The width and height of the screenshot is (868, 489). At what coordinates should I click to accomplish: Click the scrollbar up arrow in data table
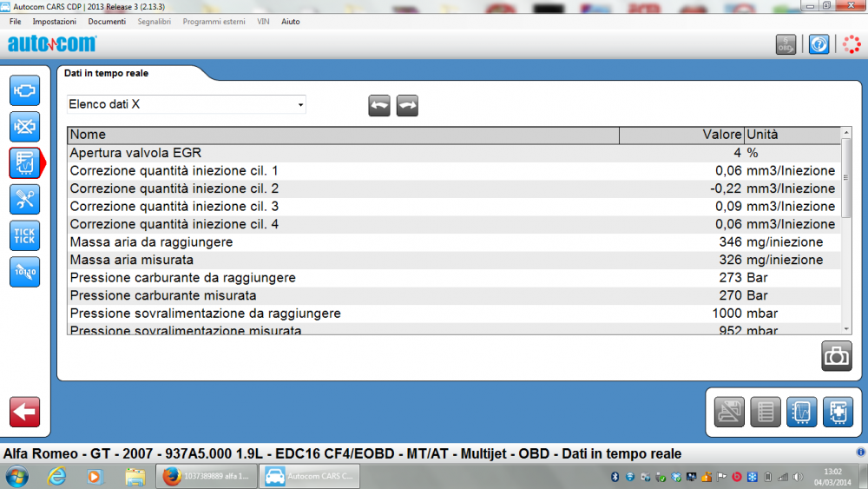pyautogui.click(x=845, y=132)
